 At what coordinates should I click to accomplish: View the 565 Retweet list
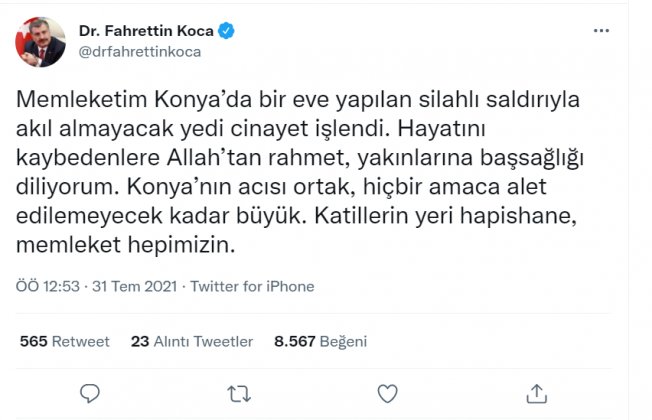click(x=64, y=341)
